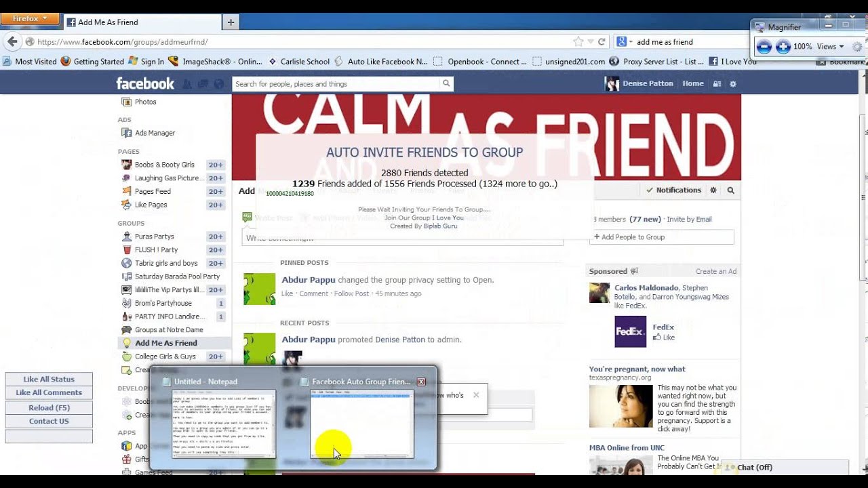Click the Like All Status button
The width and height of the screenshot is (868, 488).
tap(49, 379)
